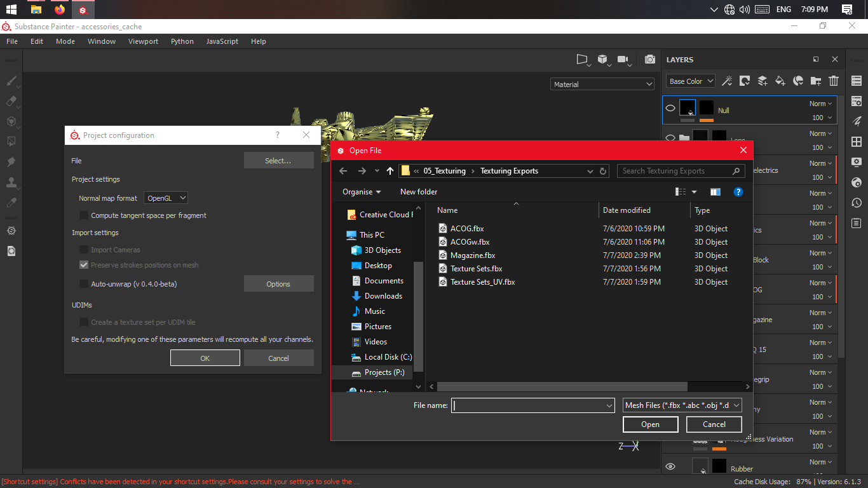Open the change view options dropdown arrow

pos(694,192)
